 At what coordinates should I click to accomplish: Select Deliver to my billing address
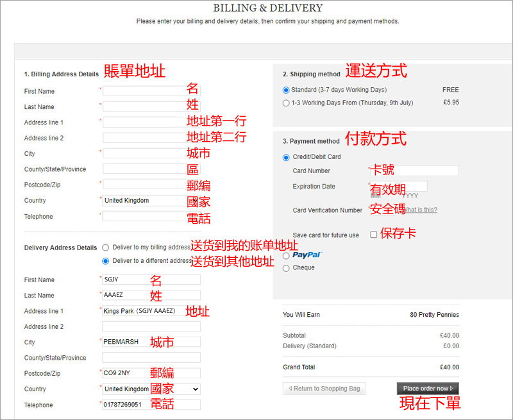point(106,248)
